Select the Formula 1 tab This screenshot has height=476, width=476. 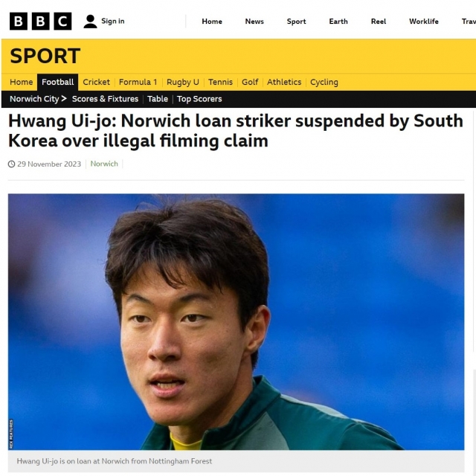coord(138,82)
